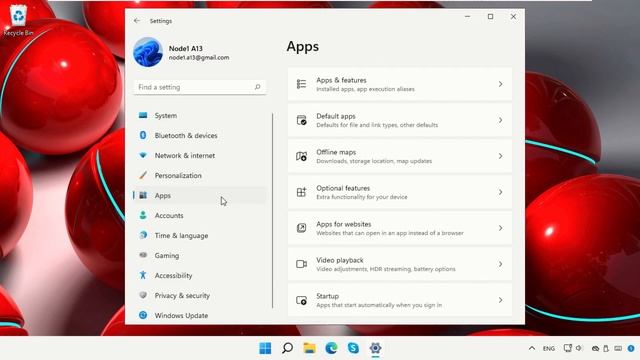
Task: Show hidden system tray icons
Action: 532,348
